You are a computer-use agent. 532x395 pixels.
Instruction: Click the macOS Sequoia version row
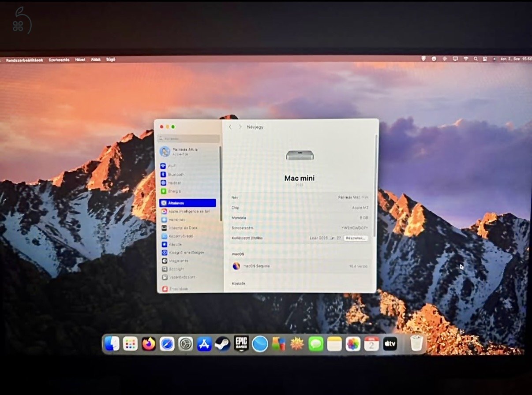point(300,266)
